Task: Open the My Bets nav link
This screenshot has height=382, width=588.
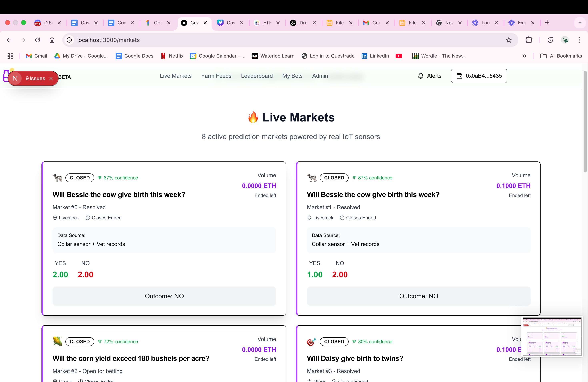Action: [292, 76]
